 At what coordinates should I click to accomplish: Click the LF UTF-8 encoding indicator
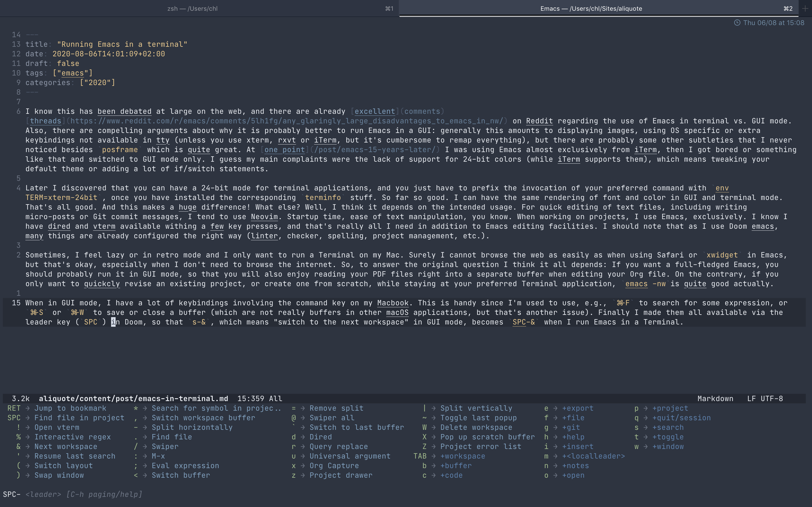coord(765,399)
